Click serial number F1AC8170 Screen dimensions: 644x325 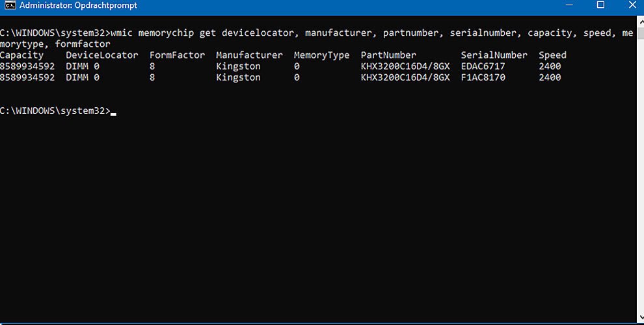[483, 77]
